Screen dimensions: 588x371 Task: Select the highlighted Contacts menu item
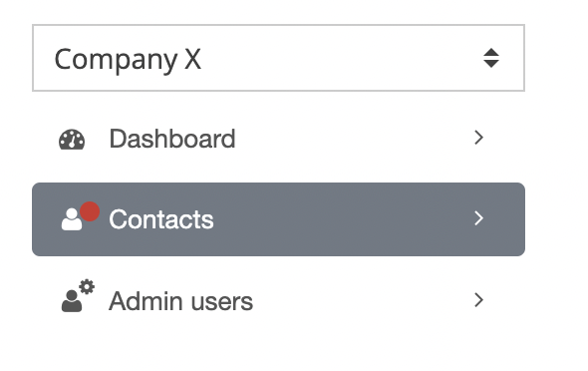point(278,219)
